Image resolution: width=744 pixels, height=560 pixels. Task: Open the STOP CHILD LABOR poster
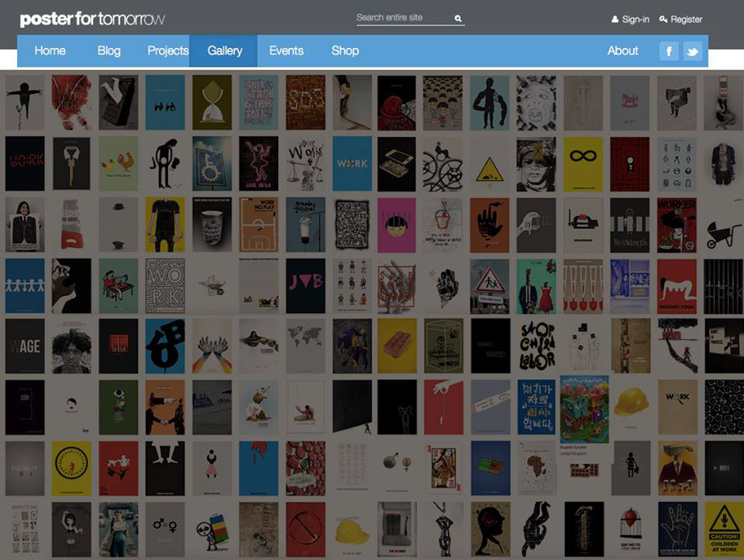tap(536, 346)
